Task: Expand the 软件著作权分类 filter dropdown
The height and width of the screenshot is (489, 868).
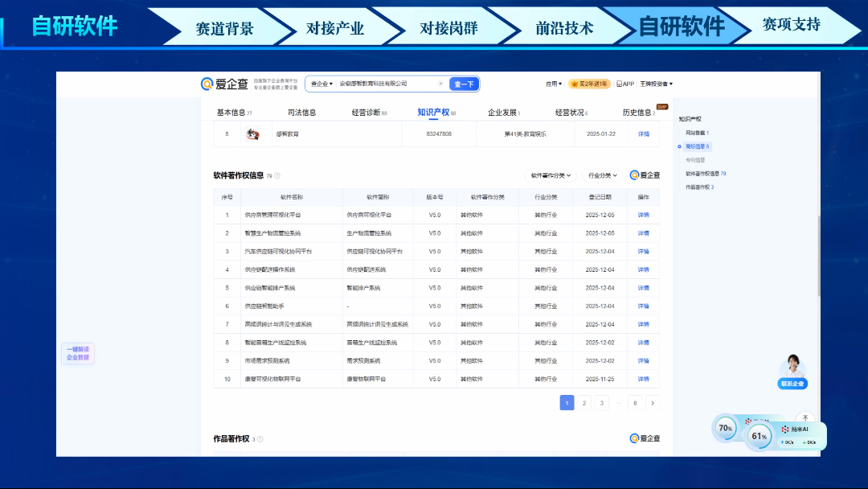Action: click(x=551, y=175)
